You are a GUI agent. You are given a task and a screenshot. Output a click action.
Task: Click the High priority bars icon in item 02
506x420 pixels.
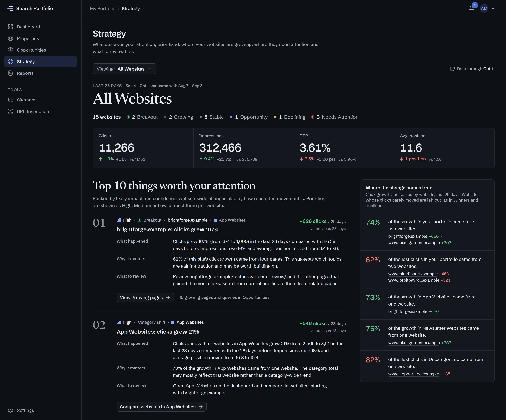[119, 322]
